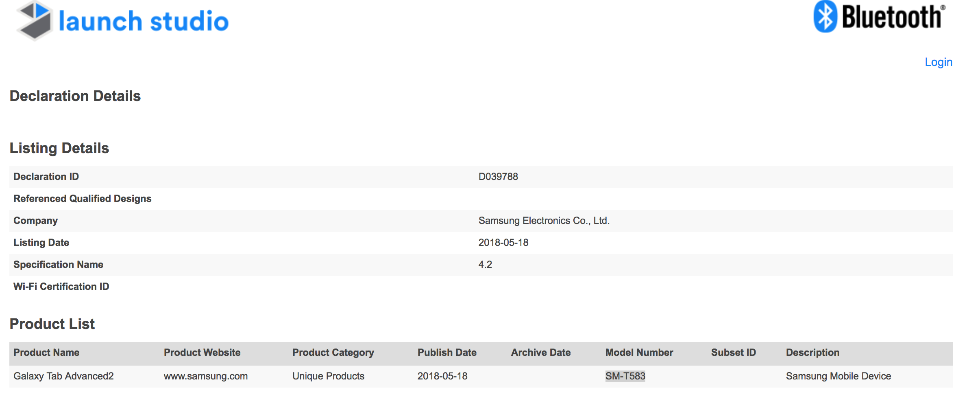Open the Login link

pyautogui.click(x=938, y=62)
